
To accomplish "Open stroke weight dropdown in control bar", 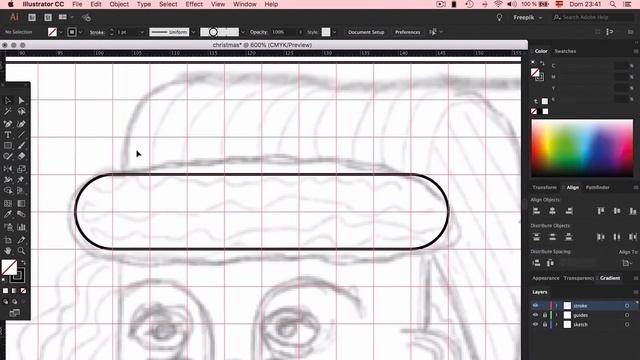I will pos(142,32).
